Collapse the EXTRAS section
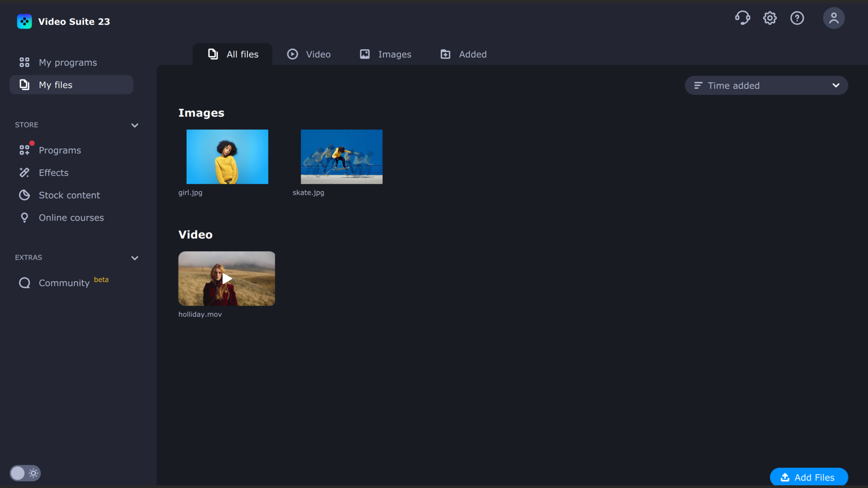 click(x=135, y=258)
